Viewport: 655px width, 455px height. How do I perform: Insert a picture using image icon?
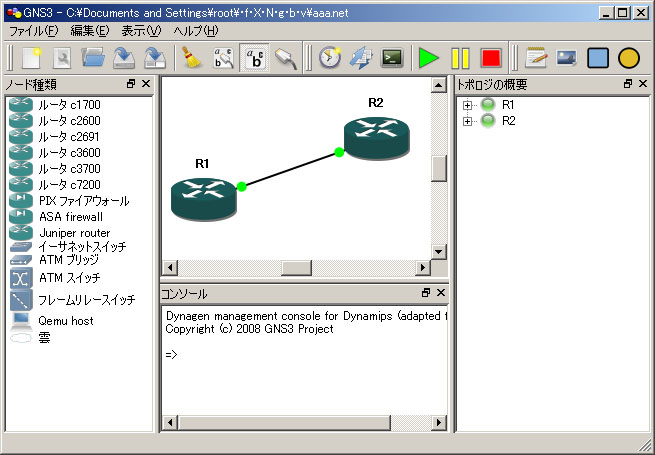coord(567,58)
